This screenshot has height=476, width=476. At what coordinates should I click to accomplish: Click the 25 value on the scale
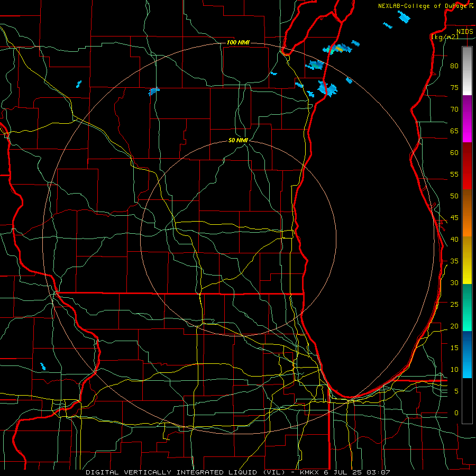point(454,304)
